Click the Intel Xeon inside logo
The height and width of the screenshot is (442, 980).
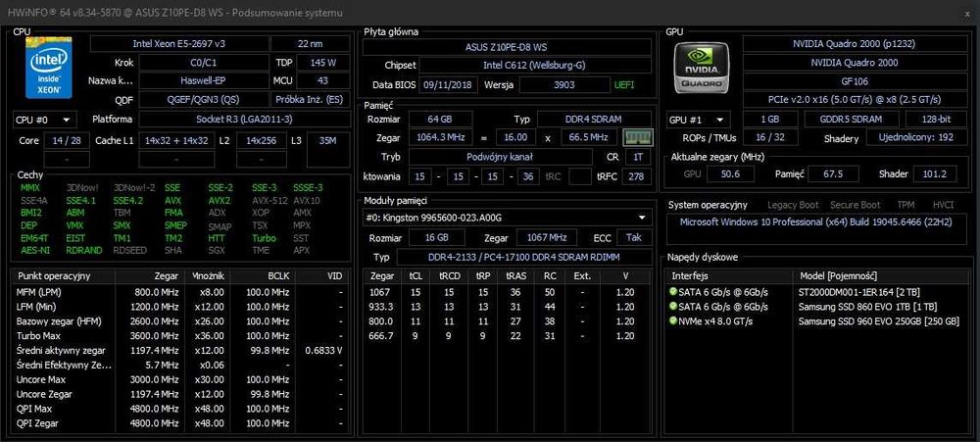(48, 68)
